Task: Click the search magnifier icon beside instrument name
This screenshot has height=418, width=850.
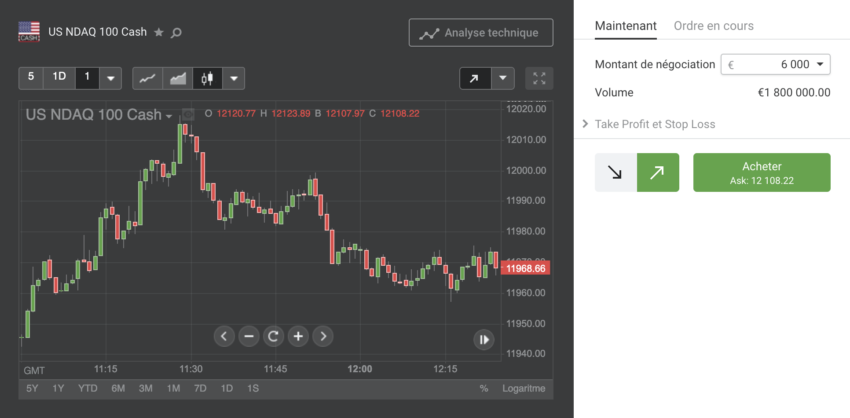Action: point(176,32)
